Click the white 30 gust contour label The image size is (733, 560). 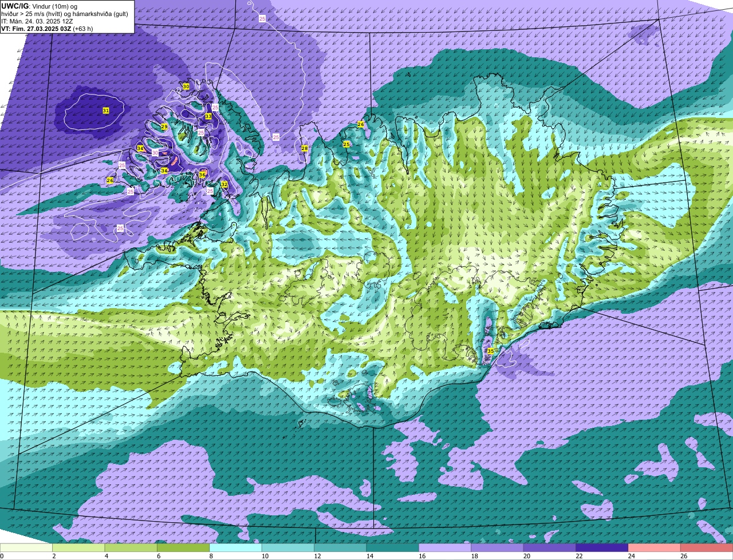(x=155, y=153)
